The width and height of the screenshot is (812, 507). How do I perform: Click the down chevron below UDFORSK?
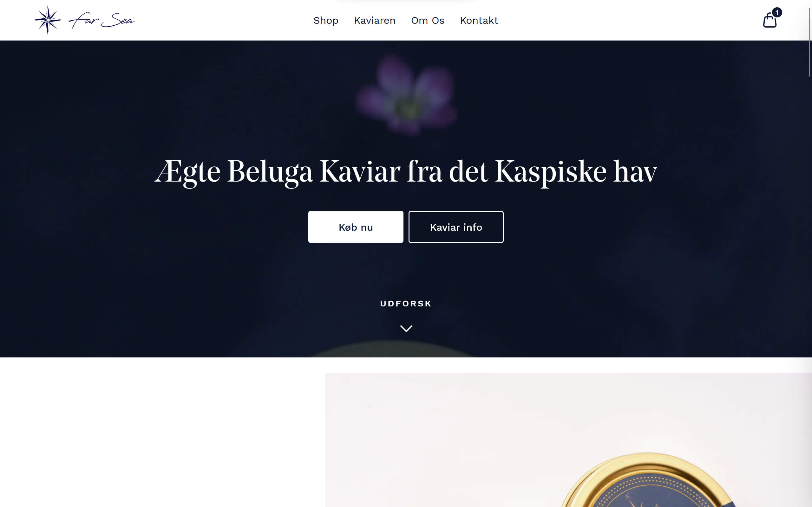coord(406,328)
